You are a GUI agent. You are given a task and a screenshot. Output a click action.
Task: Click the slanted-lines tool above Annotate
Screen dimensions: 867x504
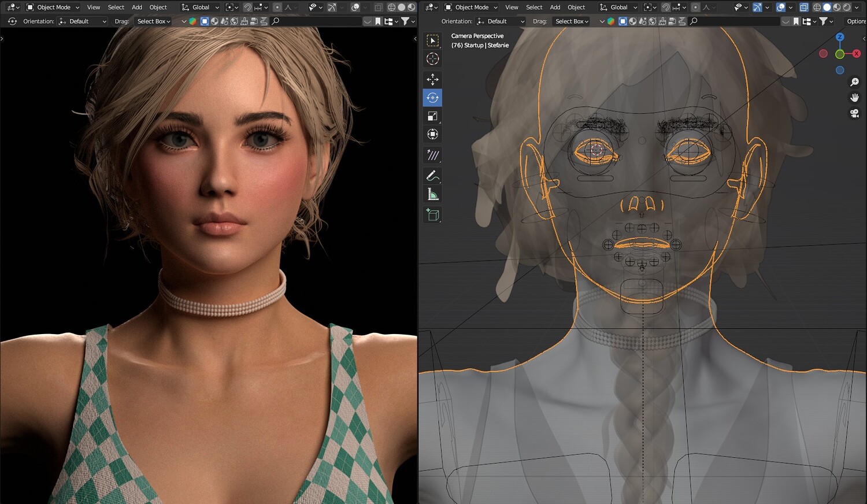(x=432, y=155)
